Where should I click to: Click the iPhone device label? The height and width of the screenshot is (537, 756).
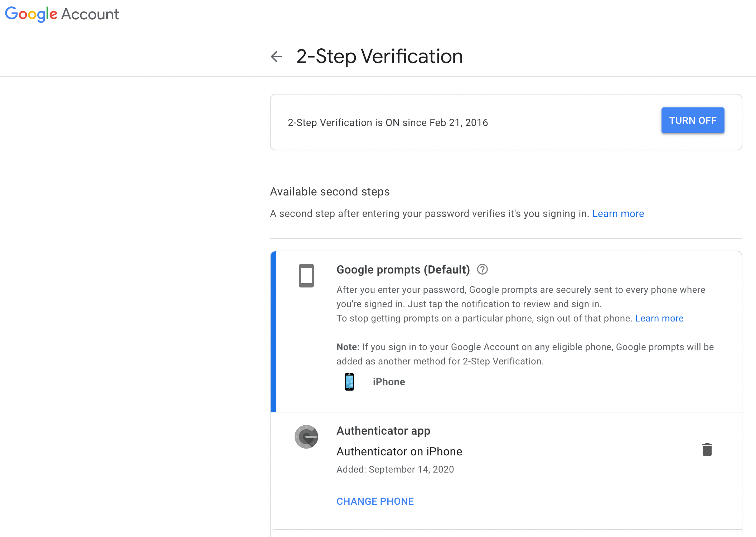389,382
